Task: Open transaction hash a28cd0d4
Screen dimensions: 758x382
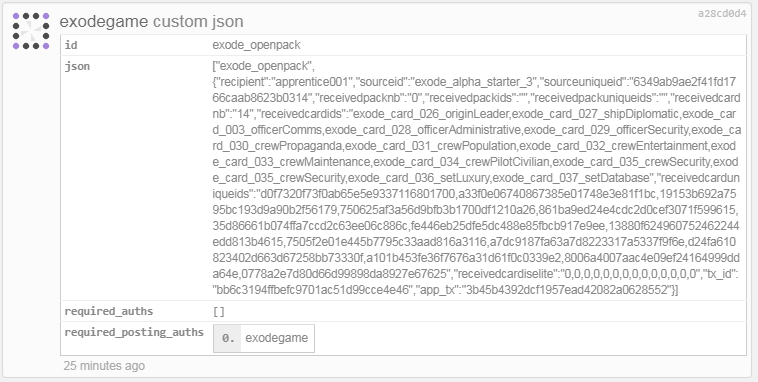Action: click(x=722, y=14)
